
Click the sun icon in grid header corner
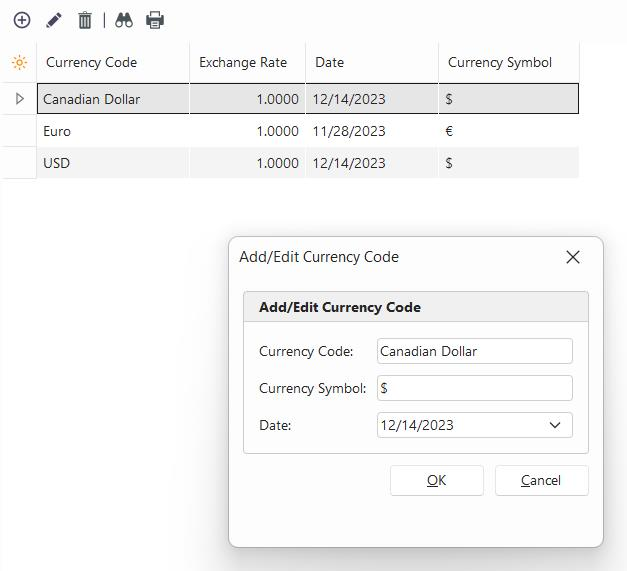(x=19, y=63)
